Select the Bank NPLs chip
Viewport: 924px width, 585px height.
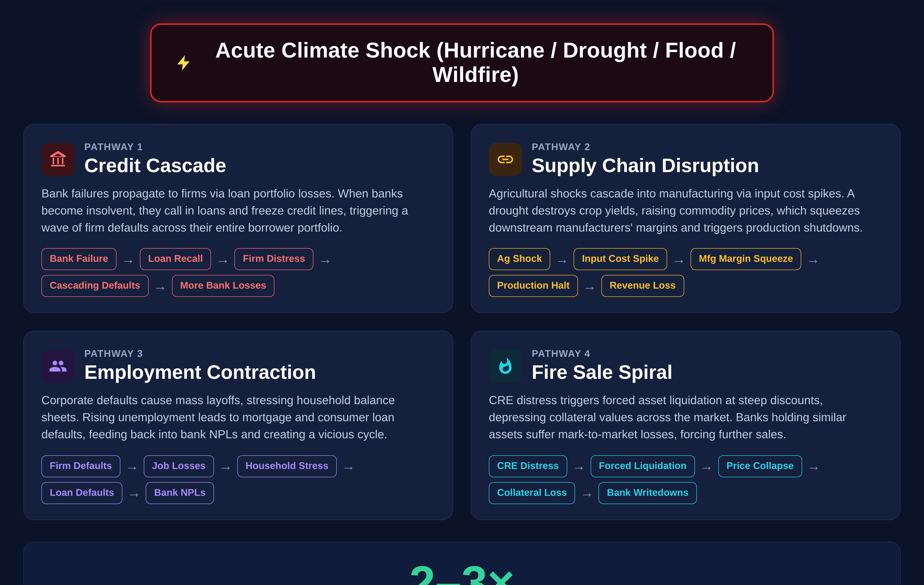click(180, 493)
